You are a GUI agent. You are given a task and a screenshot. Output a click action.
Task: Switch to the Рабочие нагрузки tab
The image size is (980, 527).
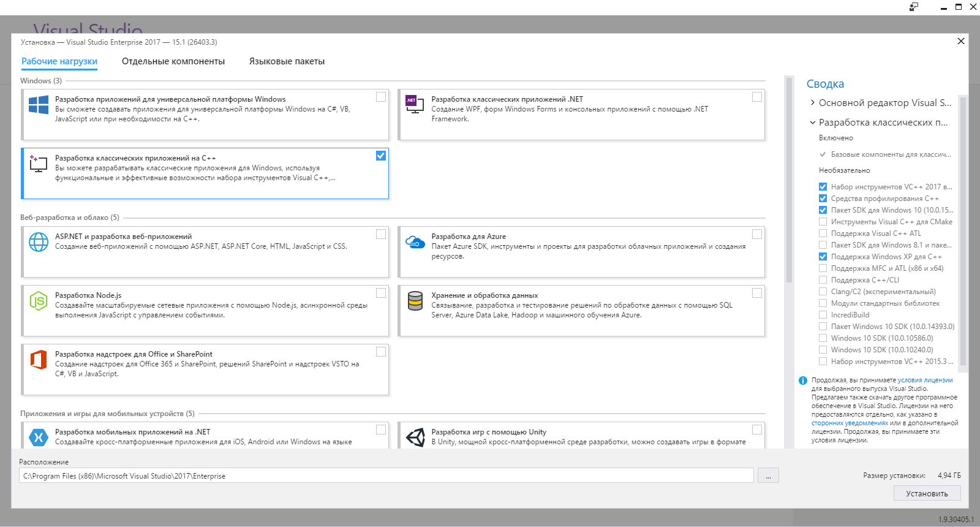59,61
